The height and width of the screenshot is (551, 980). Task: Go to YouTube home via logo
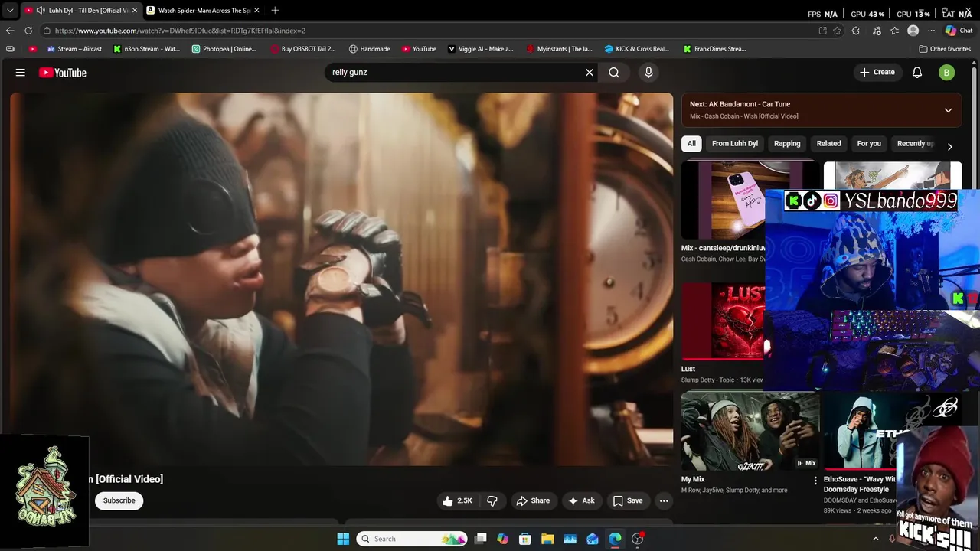click(x=63, y=73)
